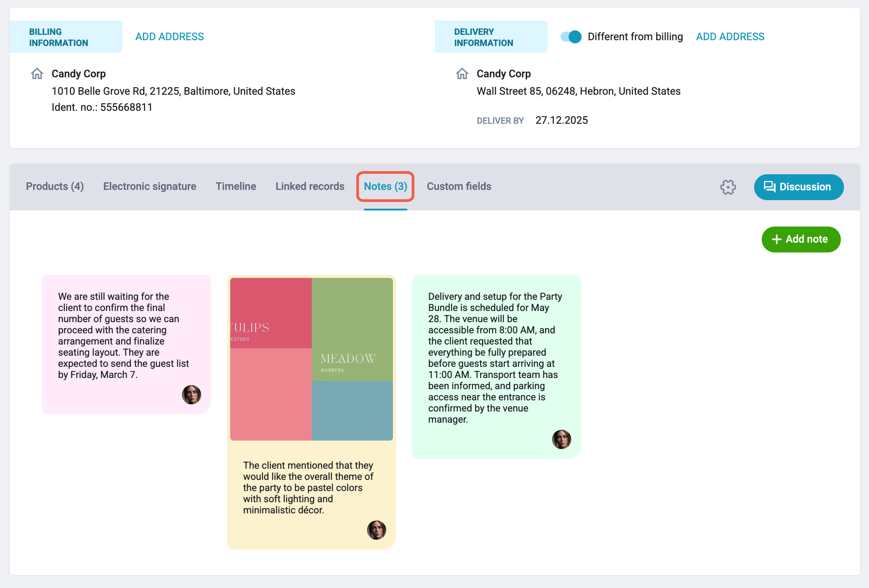Open the green Party Bundle delivery note
The image size is (869, 588).
point(496,367)
